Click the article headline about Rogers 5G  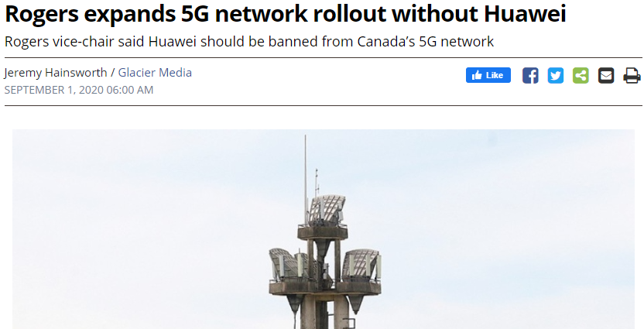[286, 14]
